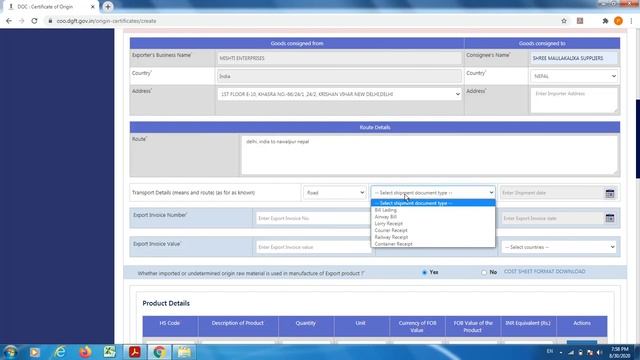Open file explorer folder in taskbar
The width and height of the screenshot is (640, 360).
[x=184, y=352]
